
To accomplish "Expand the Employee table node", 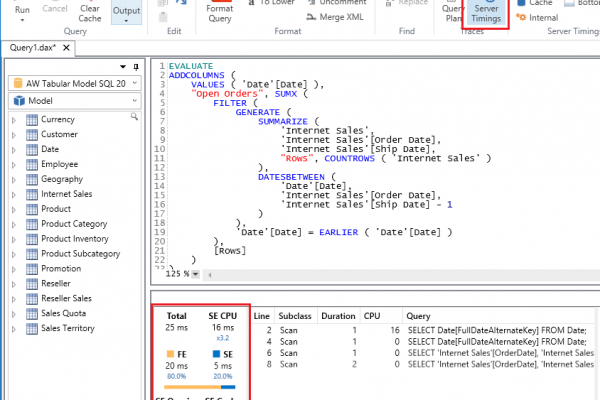I will point(14,165).
